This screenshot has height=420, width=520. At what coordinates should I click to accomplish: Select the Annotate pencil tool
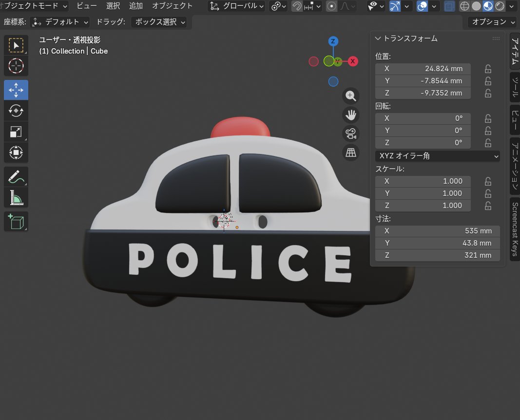[16, 177]
